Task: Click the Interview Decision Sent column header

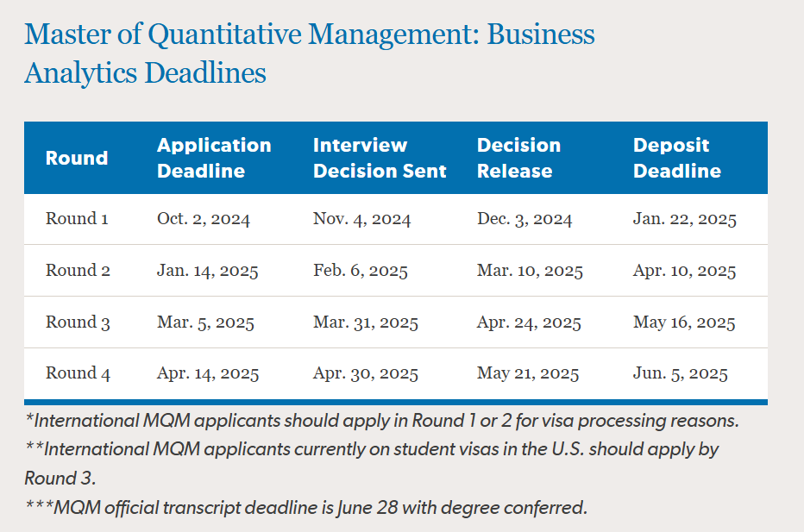Action: (x=380, y=158)
